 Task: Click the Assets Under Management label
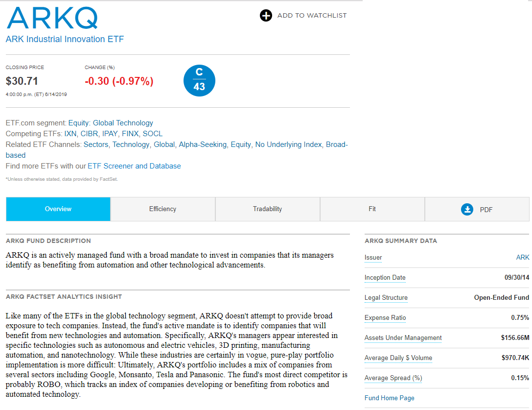[403, 338]
